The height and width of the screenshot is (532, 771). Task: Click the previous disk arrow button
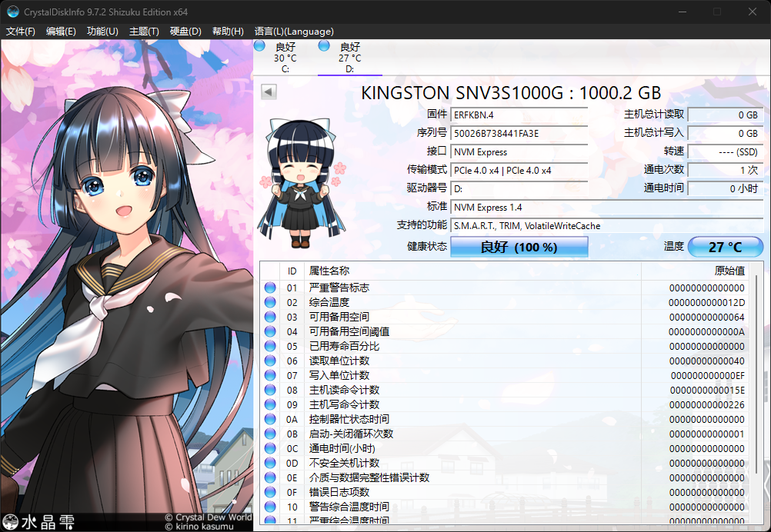[x=269, y=91]
